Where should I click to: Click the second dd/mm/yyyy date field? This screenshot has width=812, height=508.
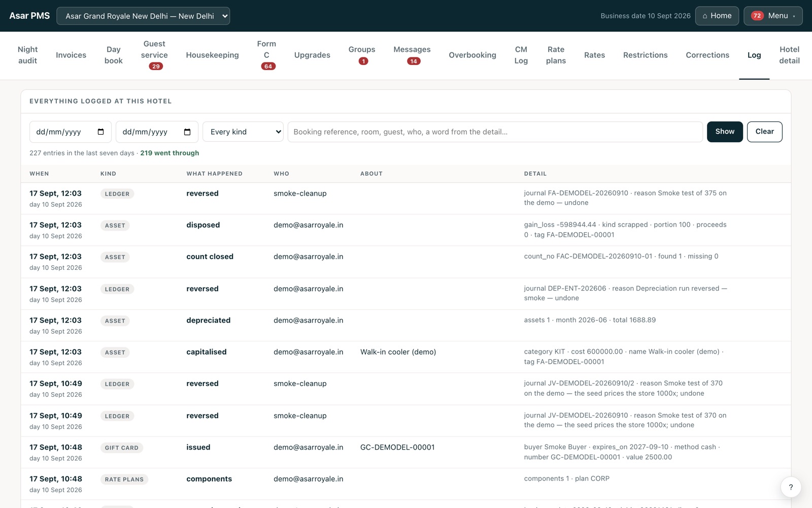157,132
